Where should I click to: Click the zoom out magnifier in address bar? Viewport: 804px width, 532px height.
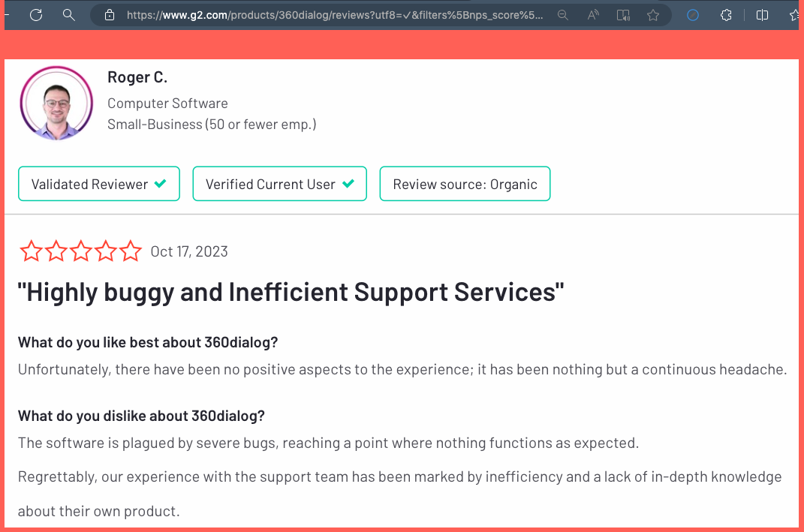point(563,15)
